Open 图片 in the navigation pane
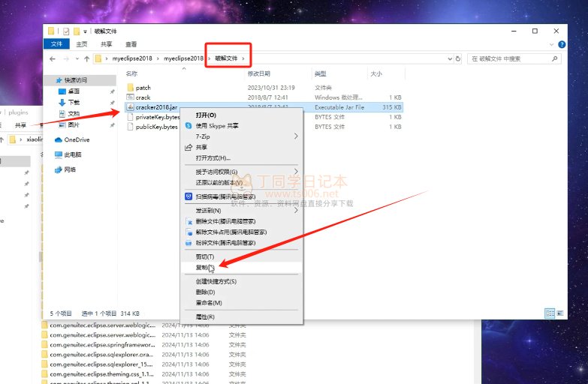 [x=74, y=124]
